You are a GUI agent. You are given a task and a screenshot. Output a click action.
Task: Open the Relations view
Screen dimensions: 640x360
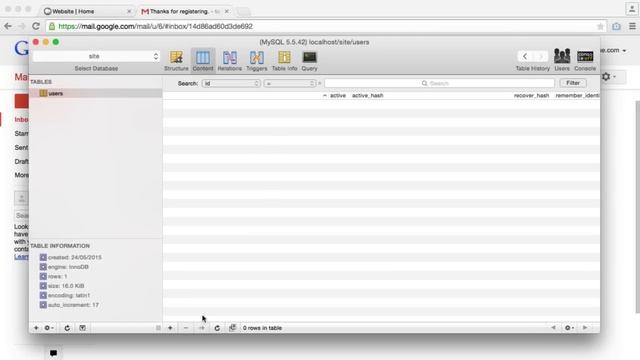tap(229, 61)
